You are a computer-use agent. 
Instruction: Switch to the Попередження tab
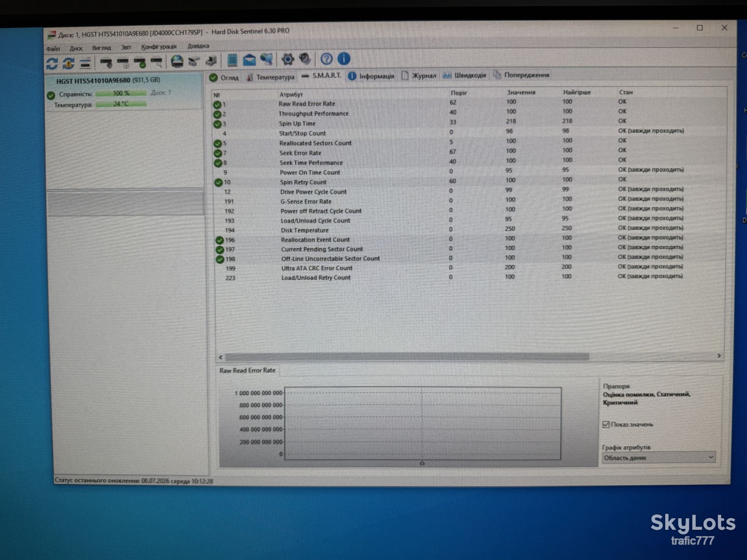(x=521, y=75)
